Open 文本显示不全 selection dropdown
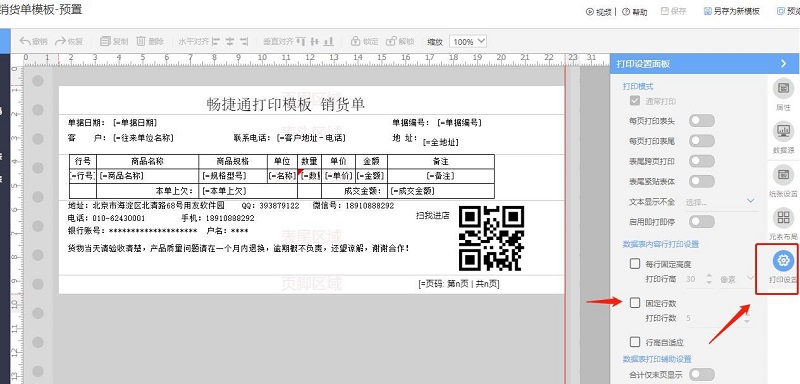 click(720, 201)
